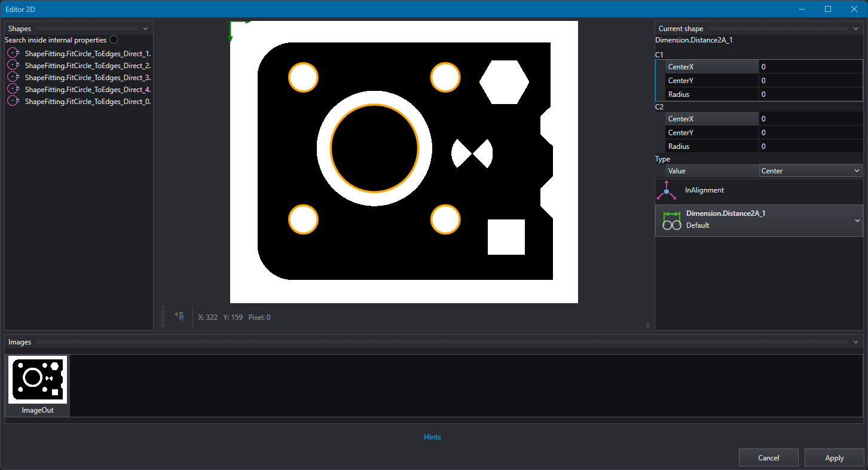This screenshot has height=470, width=868.
Task: Click the C1 group label
Action: point(659,55)
